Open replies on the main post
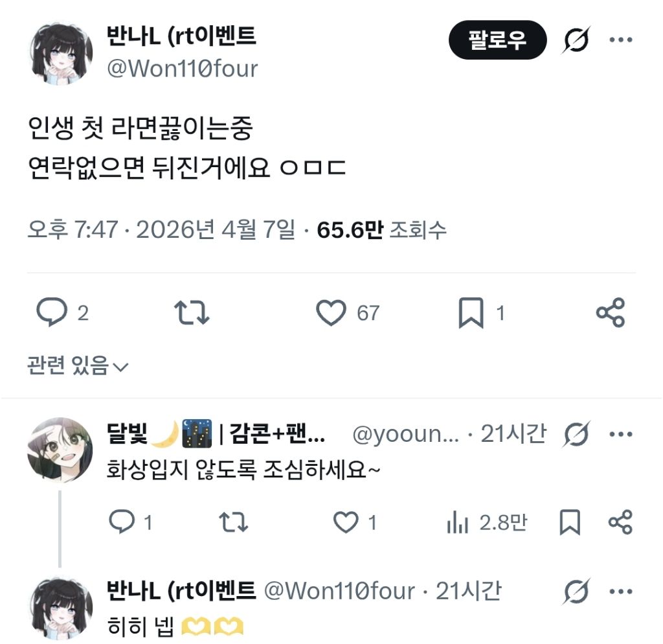Viewport: 663px width, 644px height. pos(62,312)
